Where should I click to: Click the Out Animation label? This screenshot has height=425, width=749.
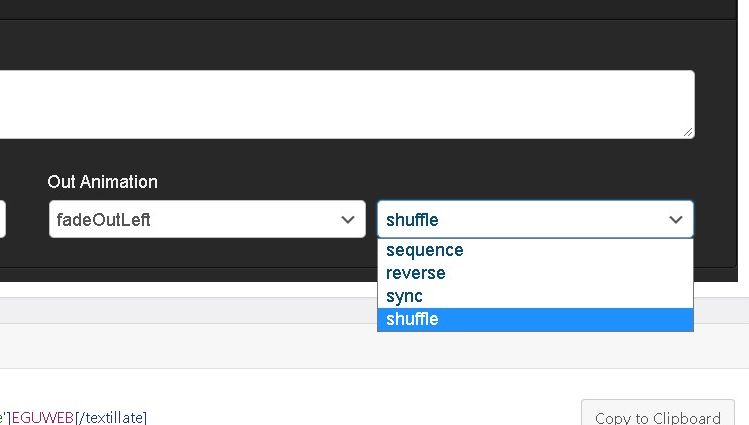102,182
